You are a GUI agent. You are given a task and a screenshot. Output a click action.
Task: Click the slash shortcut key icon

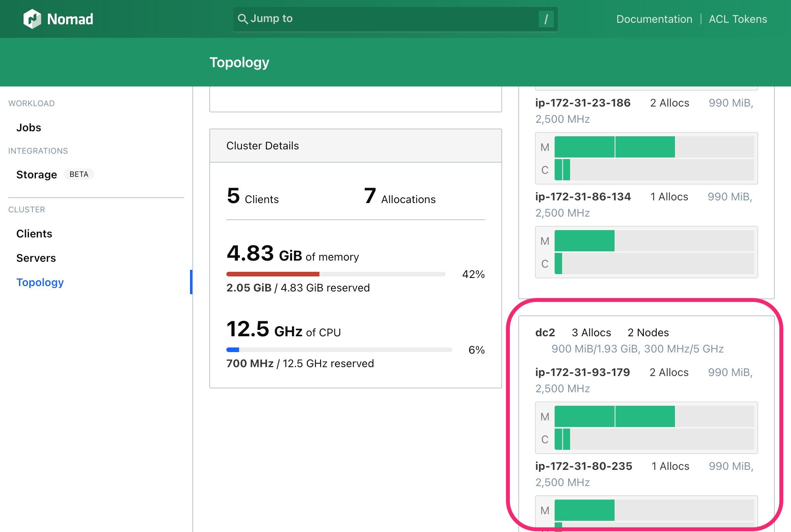[x=546, y=19]
